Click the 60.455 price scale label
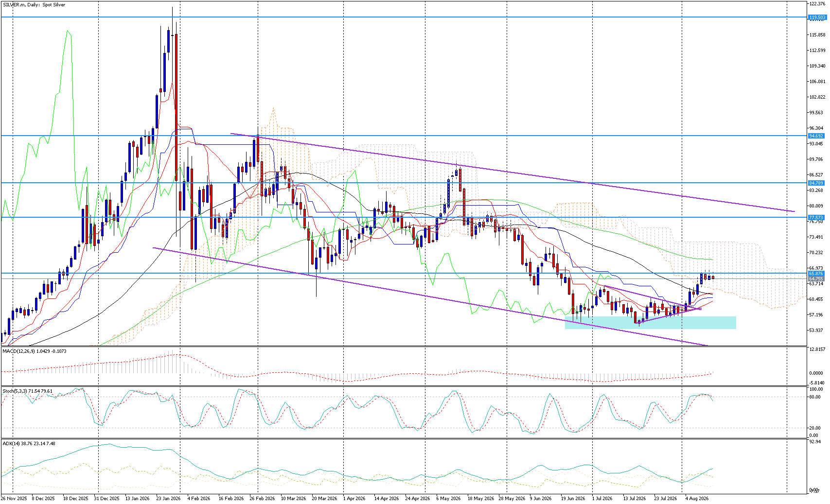The width and height of the screenshot is (830, 504). (816, 299)
